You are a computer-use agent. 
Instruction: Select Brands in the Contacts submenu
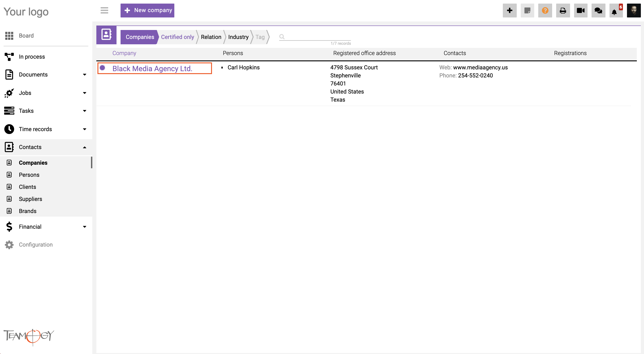coord(28,211)
